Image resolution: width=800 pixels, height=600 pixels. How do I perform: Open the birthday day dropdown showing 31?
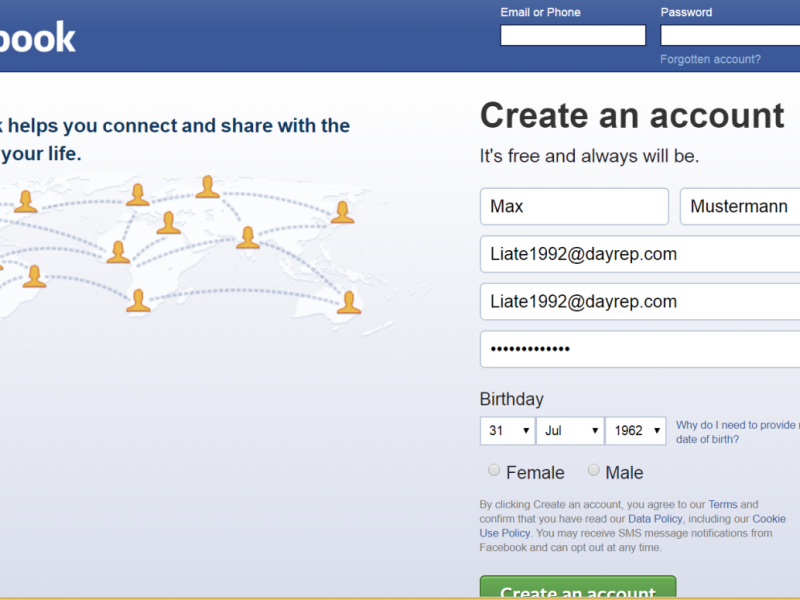pyautogui.click(x=507, y=431)
